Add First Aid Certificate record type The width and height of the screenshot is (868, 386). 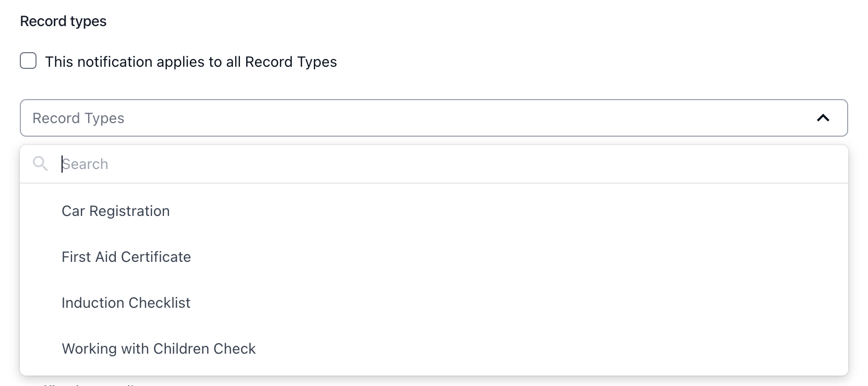(x=434, y=257)
